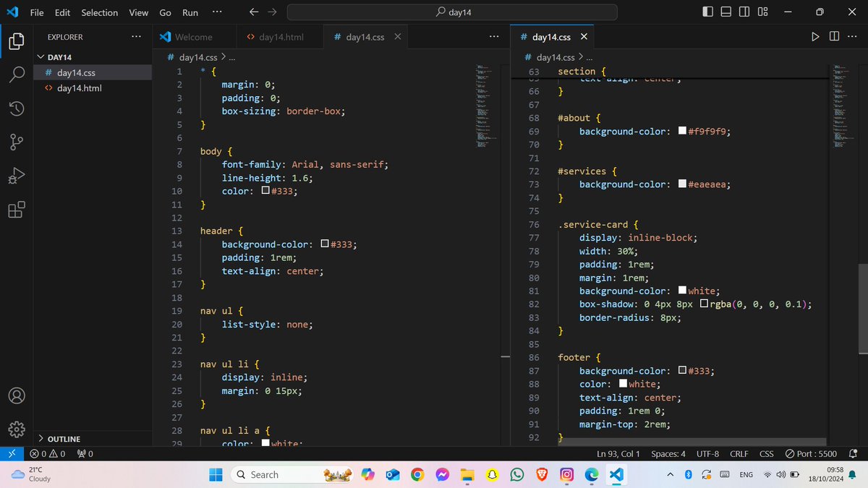Go forward with the right arrow

tap(272, 12)
